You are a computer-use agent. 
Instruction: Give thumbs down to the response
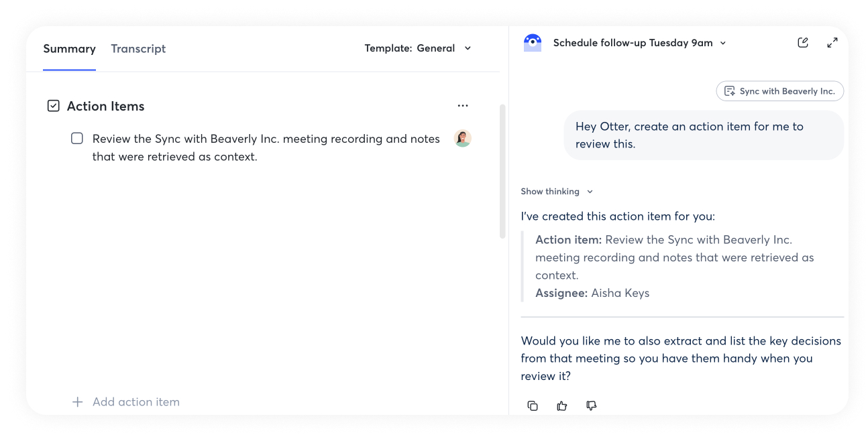click(x=591, y=405)
